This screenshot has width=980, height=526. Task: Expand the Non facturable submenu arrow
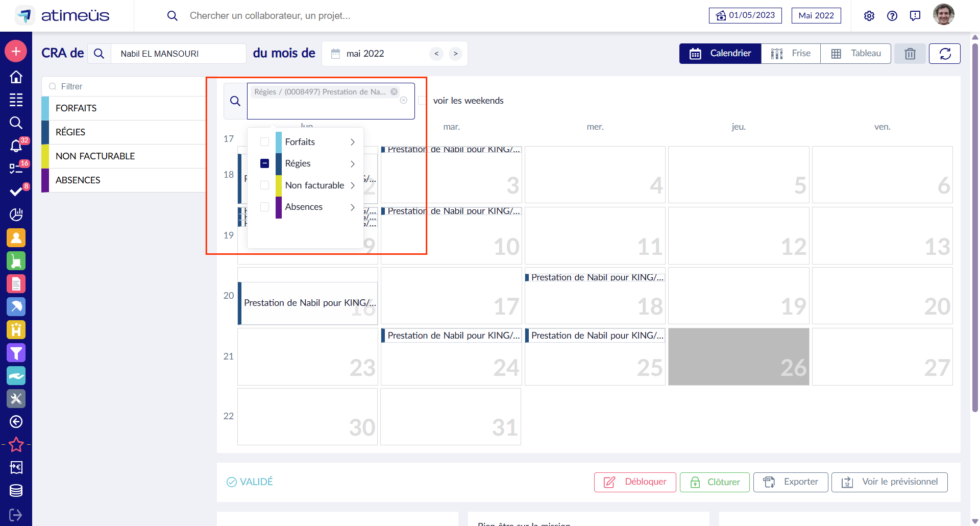tap(352, 185)
